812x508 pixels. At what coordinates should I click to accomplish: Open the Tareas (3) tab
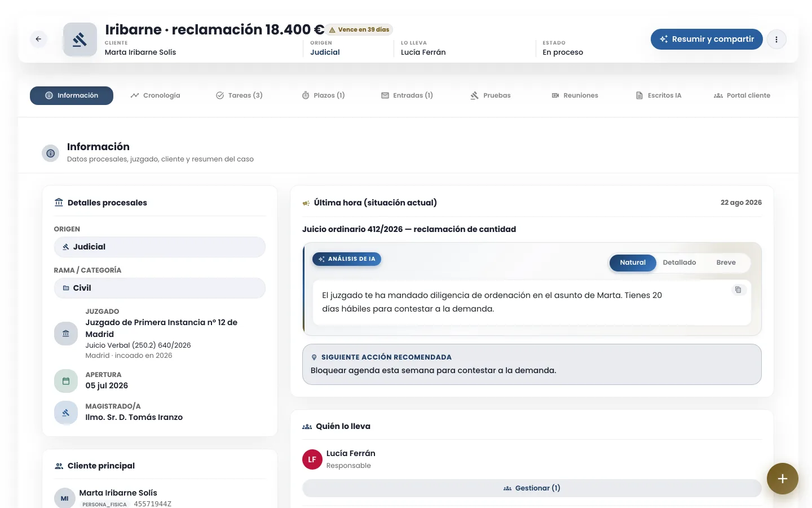239,95
